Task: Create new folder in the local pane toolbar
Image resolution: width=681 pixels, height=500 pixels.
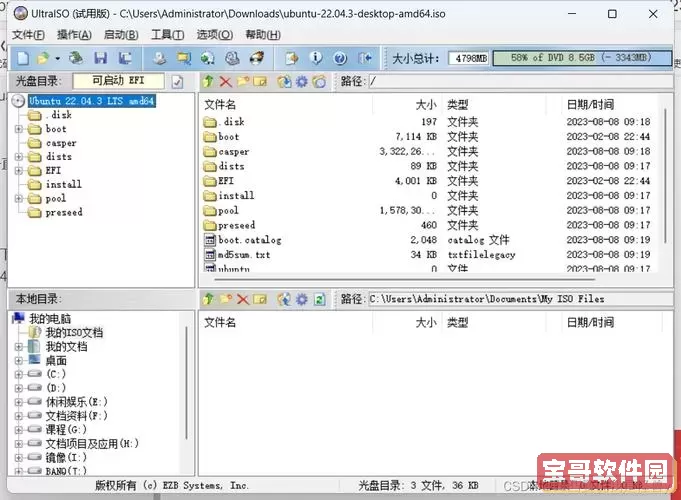Action: pos(225,299)
